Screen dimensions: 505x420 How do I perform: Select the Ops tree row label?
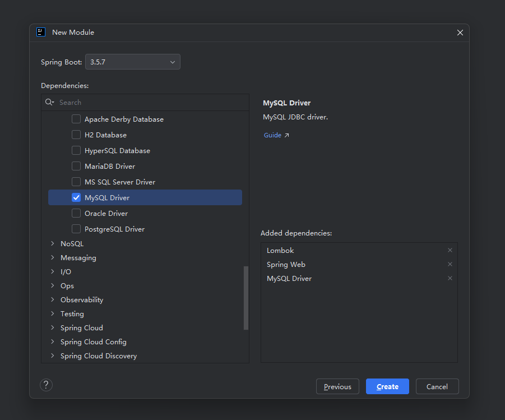point(67,286)
